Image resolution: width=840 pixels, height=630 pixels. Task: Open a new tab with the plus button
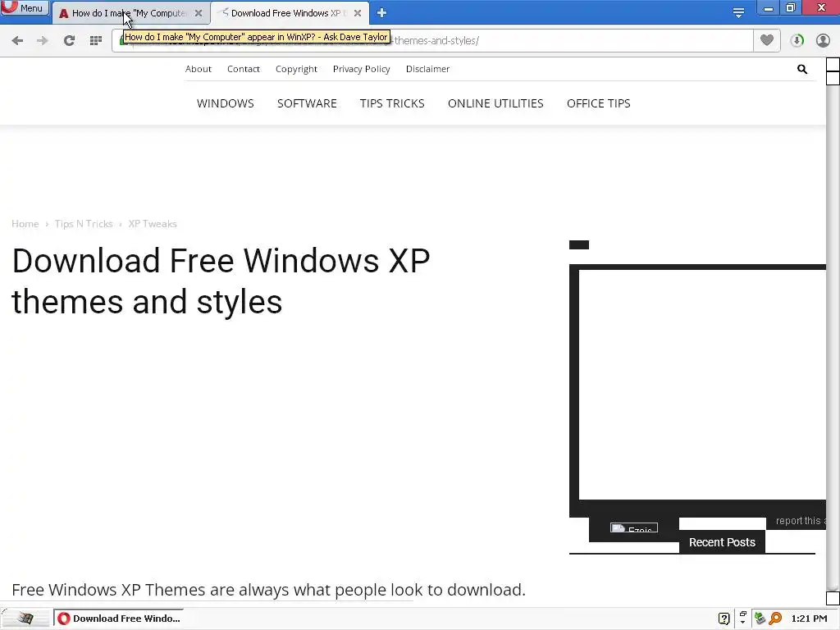pos(381,13)
